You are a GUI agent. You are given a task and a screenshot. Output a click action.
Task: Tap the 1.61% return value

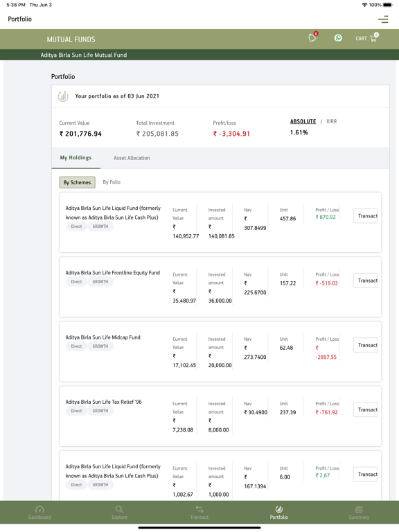tap(299, 132)
